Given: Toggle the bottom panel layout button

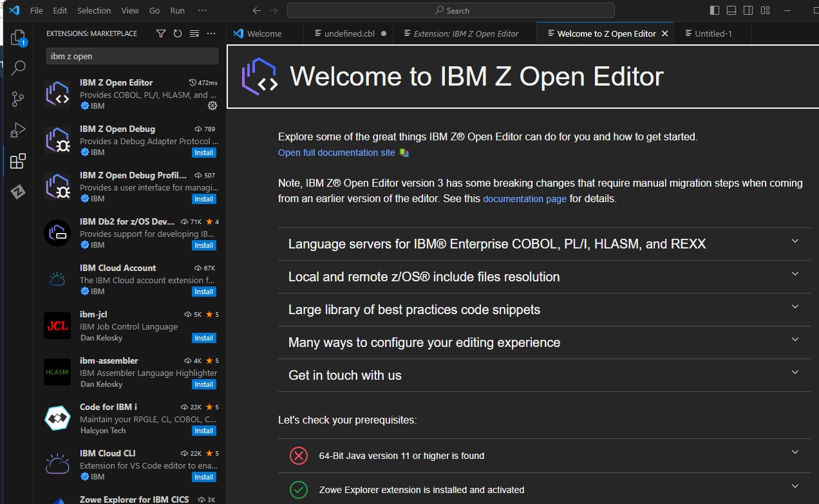Looking at the screenshot, I should click(x=731, y=10).
